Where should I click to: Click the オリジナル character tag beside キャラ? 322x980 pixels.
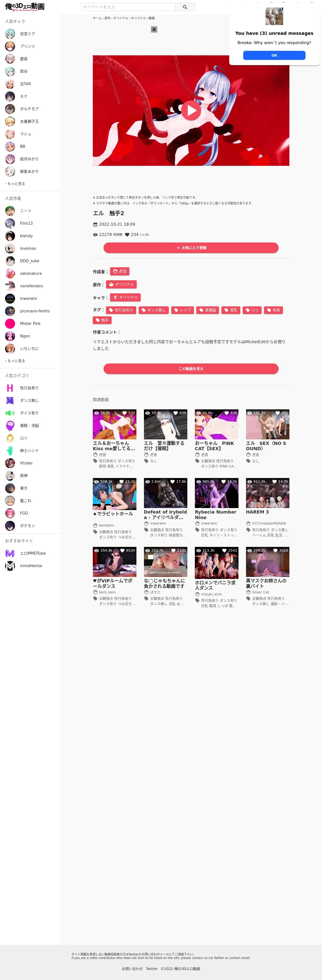click(x=125, y=298)
